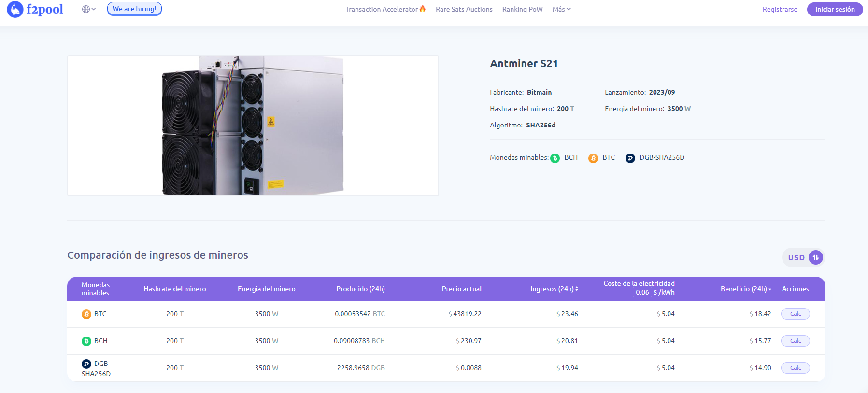Go to Ranking PoW
Screen dimensions: 868x393
[x=522, y=9]
